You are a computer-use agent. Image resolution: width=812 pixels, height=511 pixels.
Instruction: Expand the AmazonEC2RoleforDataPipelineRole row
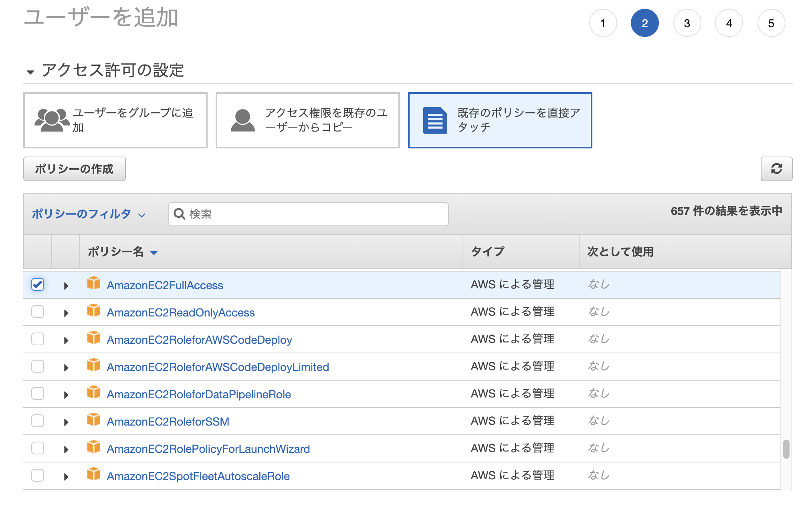point(66,393)
